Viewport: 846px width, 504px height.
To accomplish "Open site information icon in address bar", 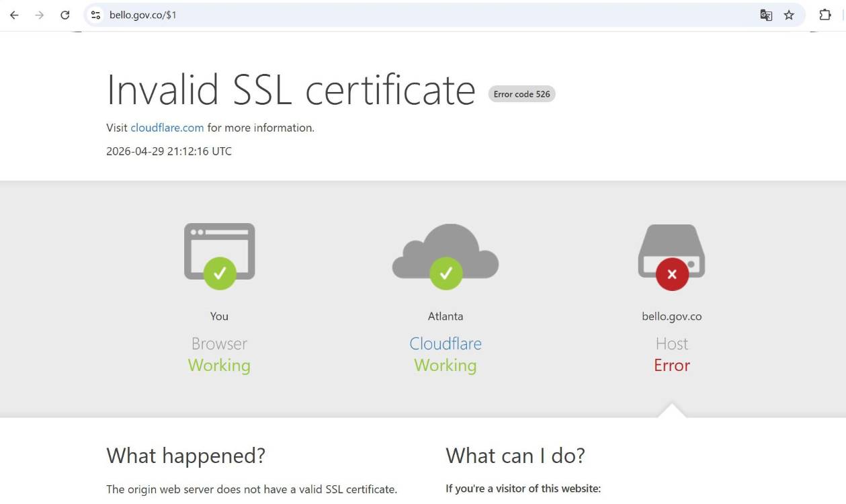I will 95,15.
